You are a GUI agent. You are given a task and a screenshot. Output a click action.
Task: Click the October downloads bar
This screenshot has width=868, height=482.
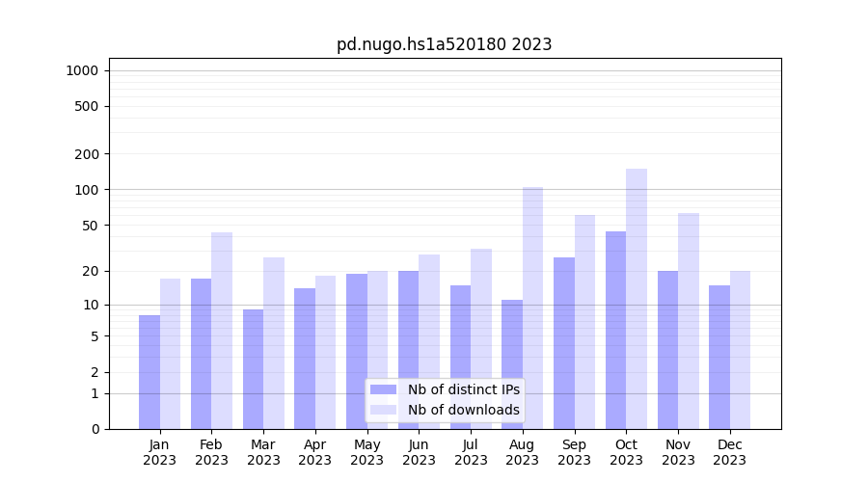tap(637, 299)
